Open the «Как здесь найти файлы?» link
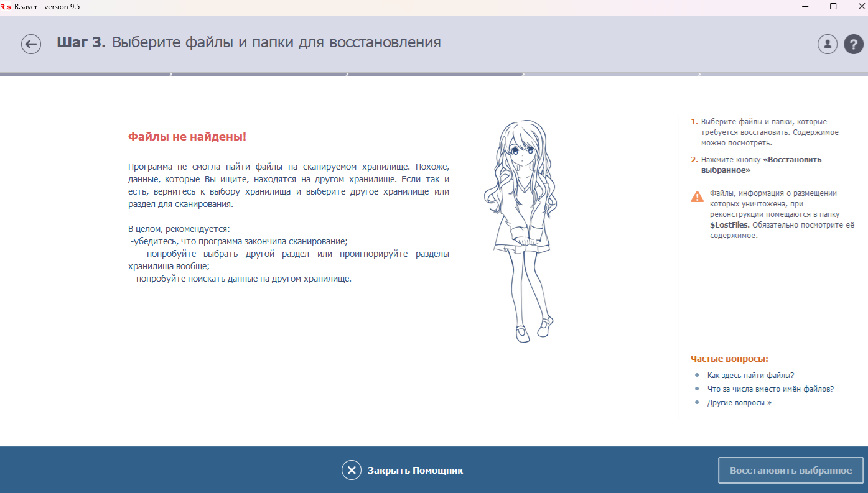This screenshot has height=493, width=868. click(x=750, y=375)
